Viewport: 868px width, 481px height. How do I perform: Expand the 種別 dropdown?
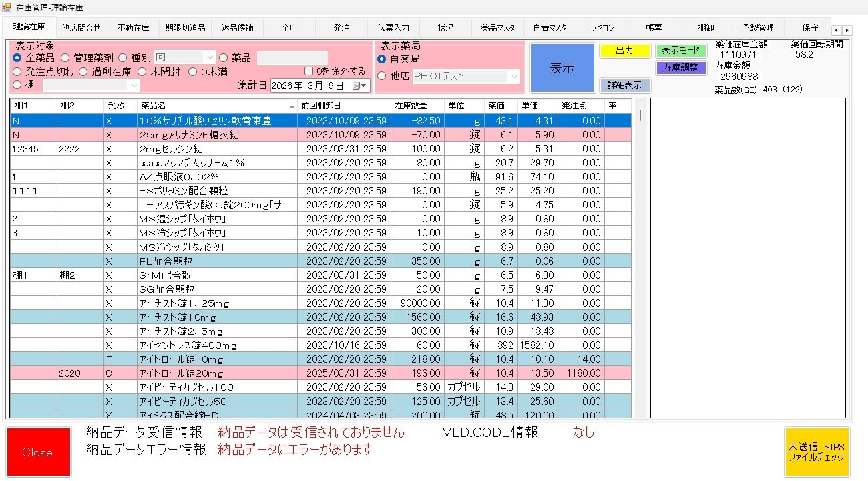(x=210, y=58)
